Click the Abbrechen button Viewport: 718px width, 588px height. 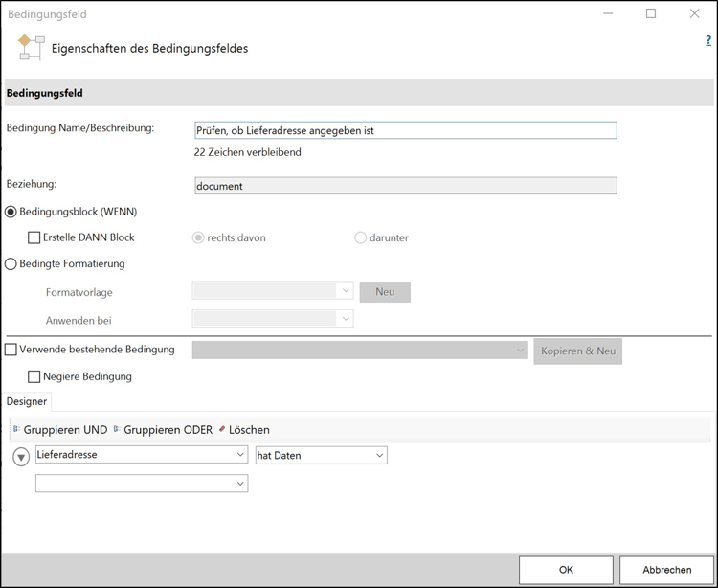[666, 570]
